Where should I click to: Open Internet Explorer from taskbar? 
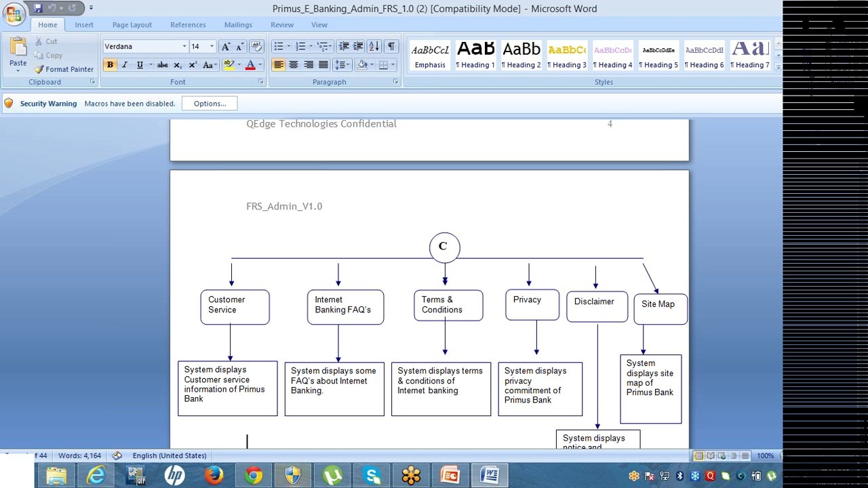pyautogui.click(x=96, y=475)
